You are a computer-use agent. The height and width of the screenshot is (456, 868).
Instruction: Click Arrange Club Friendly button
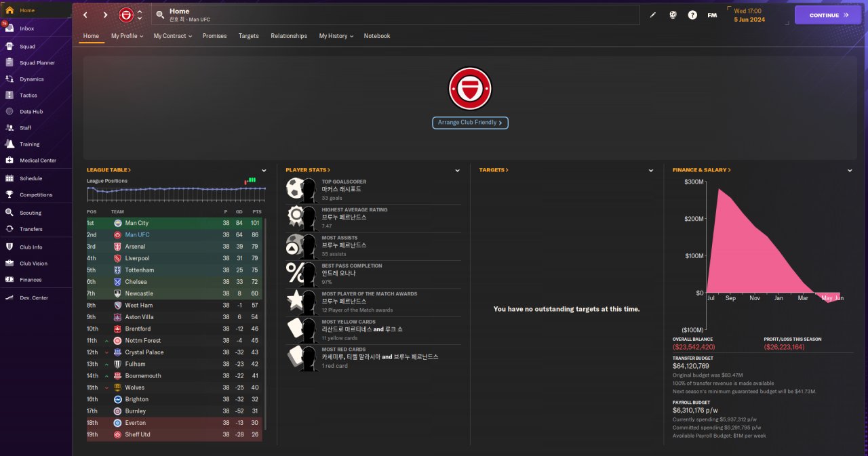click(x=470, y=123)
